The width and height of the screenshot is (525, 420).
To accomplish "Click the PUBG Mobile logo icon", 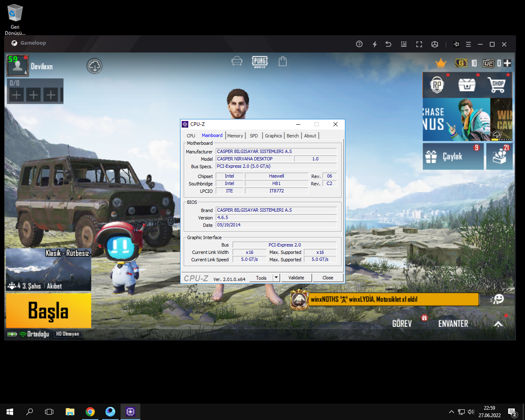I will click(260, 62).
